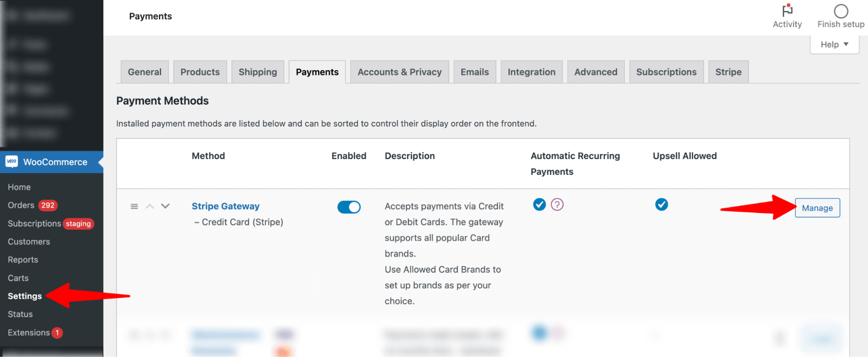Image resolution: width=868 pixels, height=357 pixels.
Task: Open the Subscriptions settings tab
Action: (667, 72)
